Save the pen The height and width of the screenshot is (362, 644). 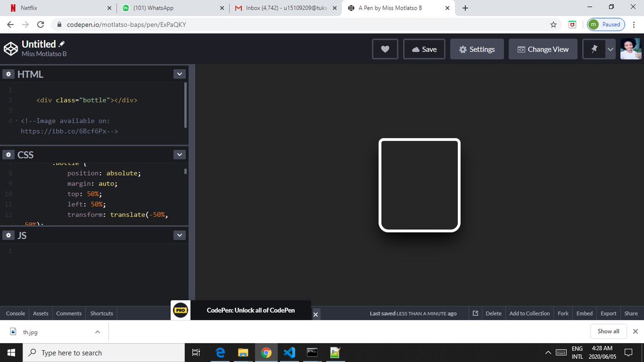424,49
